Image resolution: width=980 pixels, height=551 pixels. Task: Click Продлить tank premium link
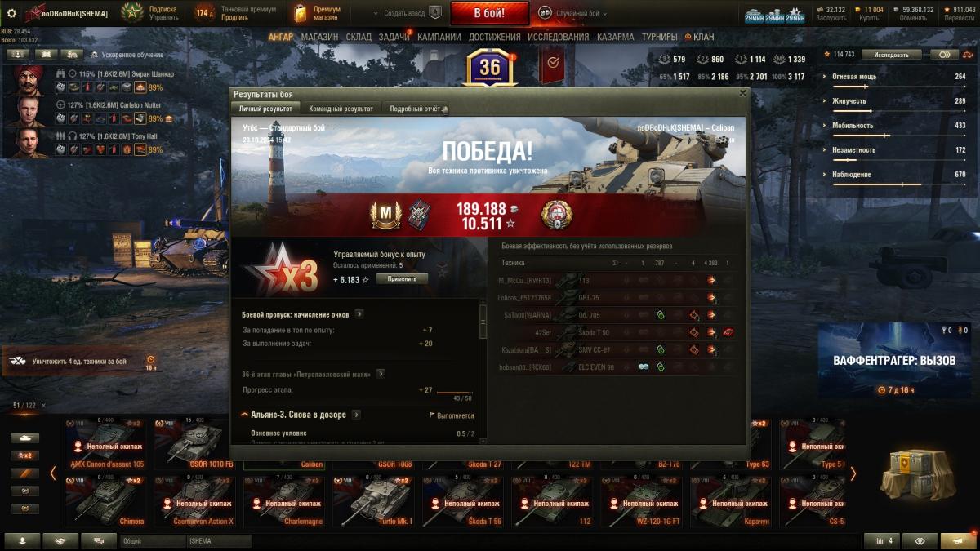[x=235, y=17]
